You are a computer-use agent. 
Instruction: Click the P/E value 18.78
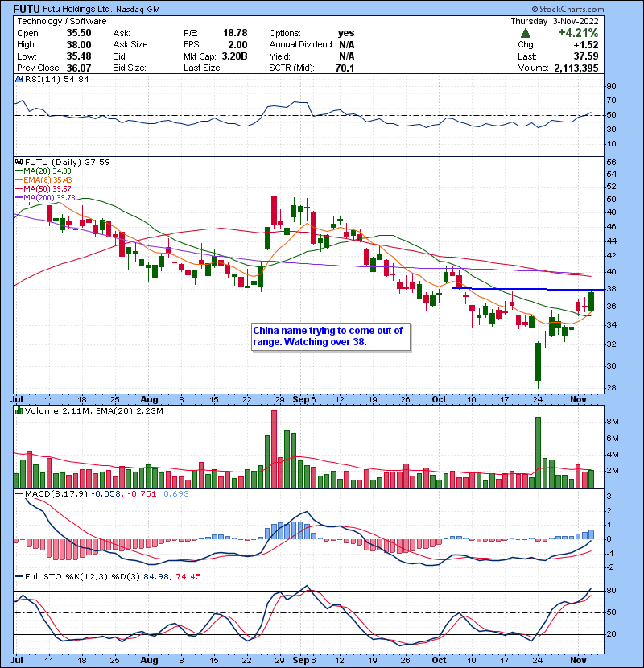(x=235, y=33)
